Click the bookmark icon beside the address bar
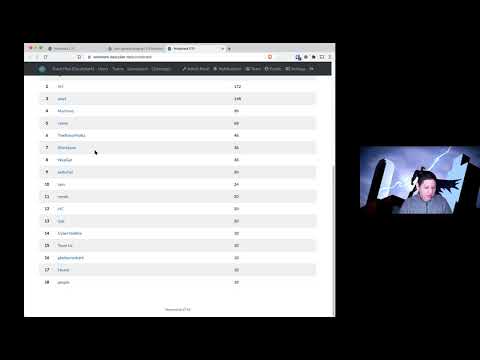Screen dimensions: 480x360 tap(79, 57)
